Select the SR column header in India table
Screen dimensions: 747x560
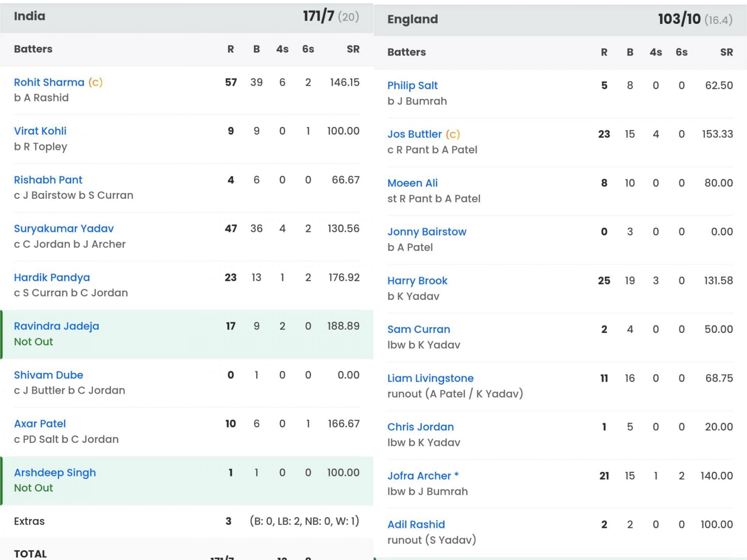point(353,49)
